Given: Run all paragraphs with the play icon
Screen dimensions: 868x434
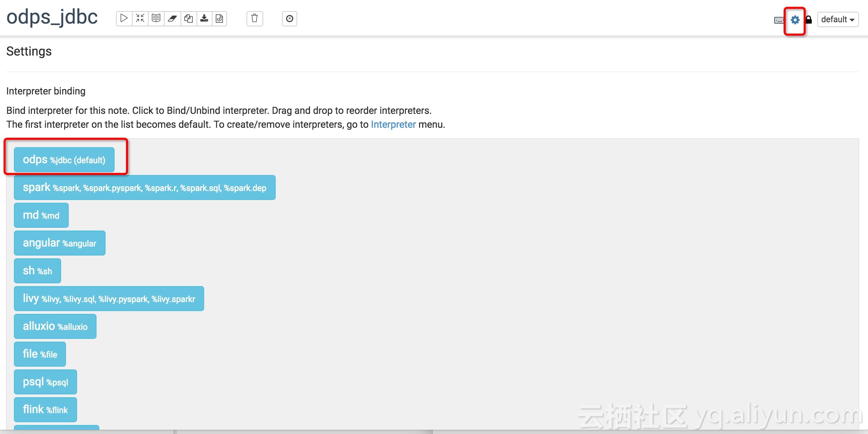Looking at the screenshot, I should coord(124,18).
